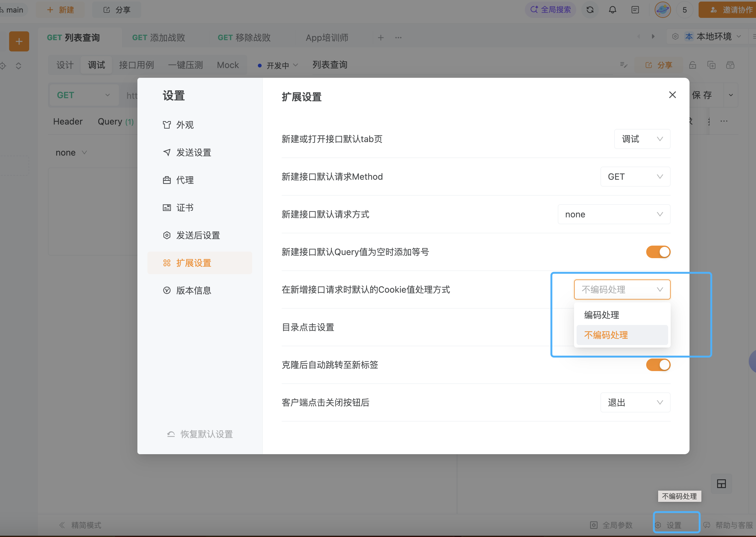The height and width of the screenshot is (537, 756).
Task: Toggle Query empty value equals sign switch
Action: click(658, 252)
